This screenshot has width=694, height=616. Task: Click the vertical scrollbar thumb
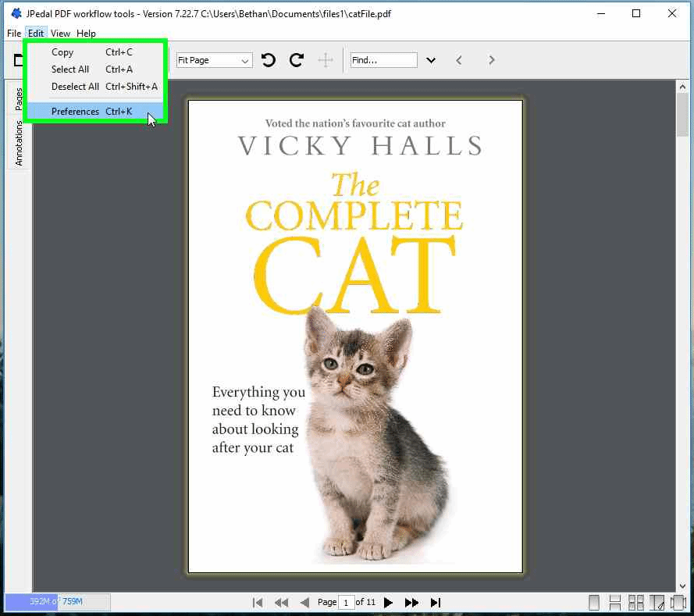pyautogui.click(x=682, y=114)
